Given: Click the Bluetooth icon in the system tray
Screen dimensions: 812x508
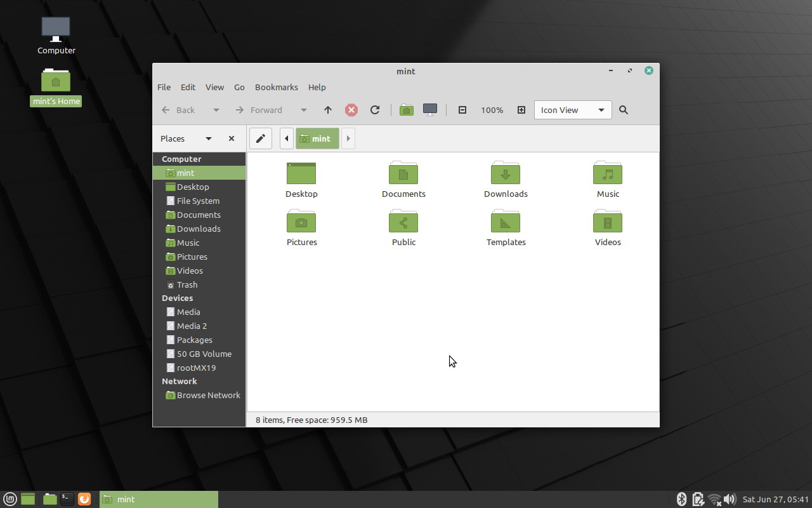Looking at the screenshot, I should point(682,499).
